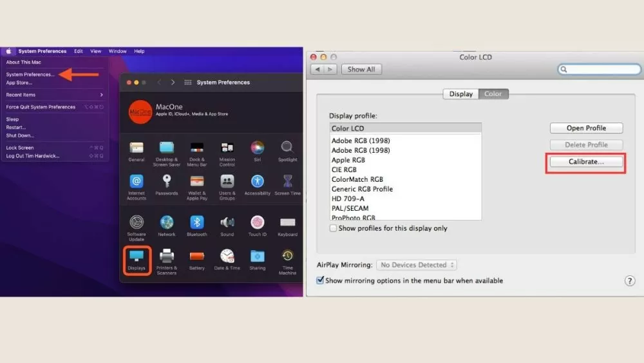This screenshot has height=363, width=644.
Task: Open the AirPlay Mirroring dropdown
Action: point(417,265)
